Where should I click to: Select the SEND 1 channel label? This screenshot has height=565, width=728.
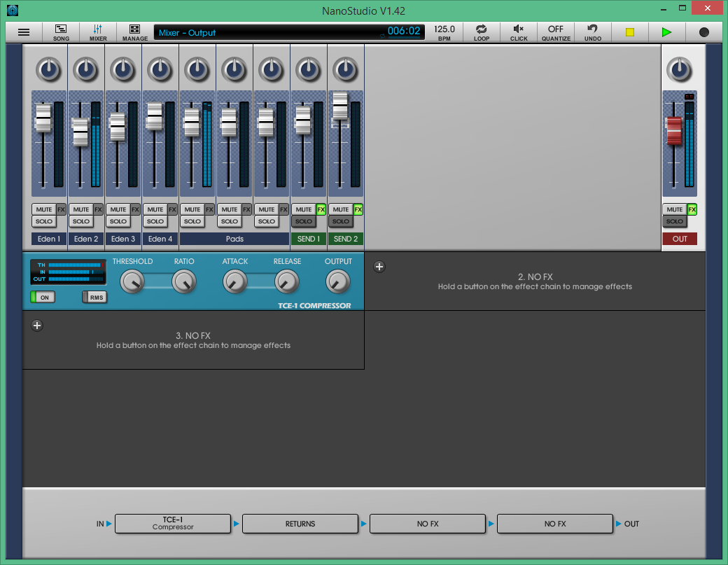309,239
